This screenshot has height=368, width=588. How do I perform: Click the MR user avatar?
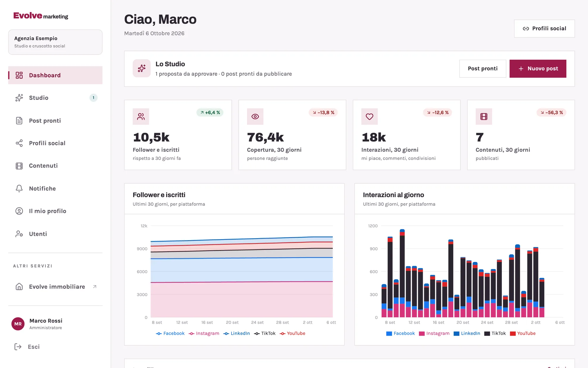point(18,324)
